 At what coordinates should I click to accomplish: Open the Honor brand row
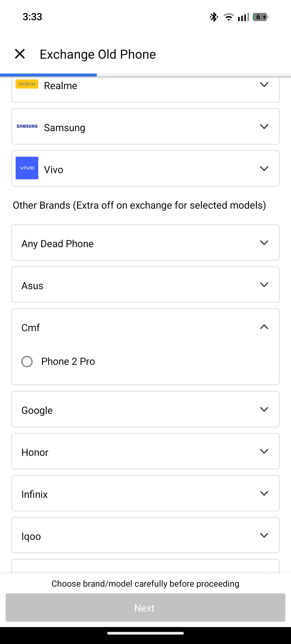pos(145,451)
